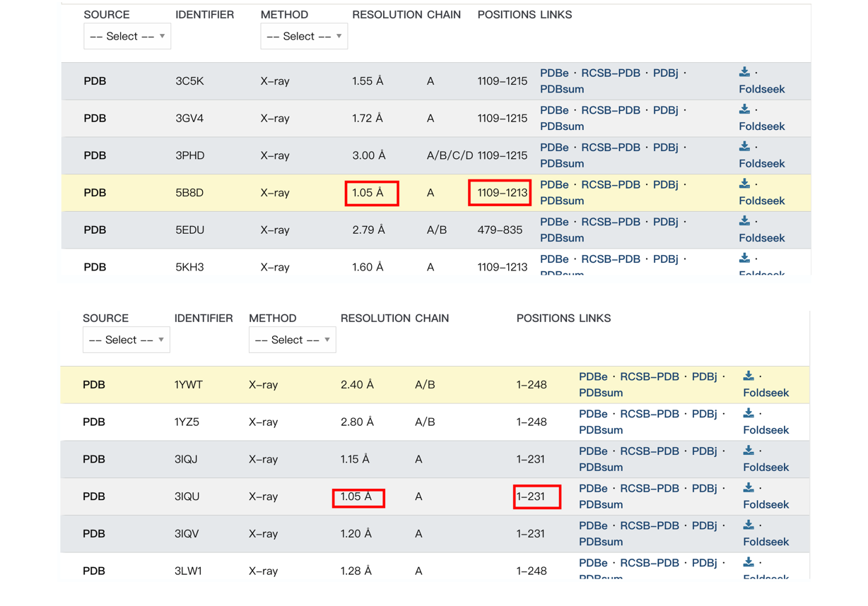Open Foldseek link for 3IQJ
Viewport: 868px width, 606px height.
point(766,467)
